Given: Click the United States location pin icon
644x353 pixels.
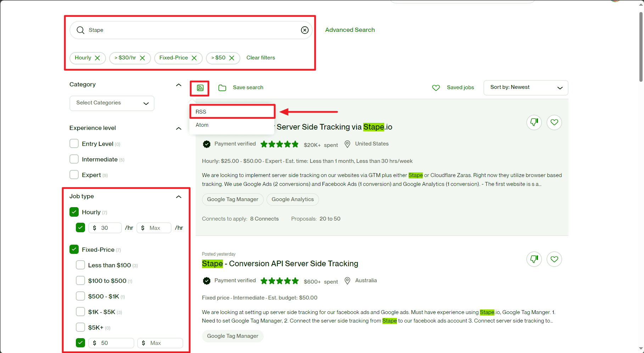Looking at the screenshot, I should coord(348,144).
